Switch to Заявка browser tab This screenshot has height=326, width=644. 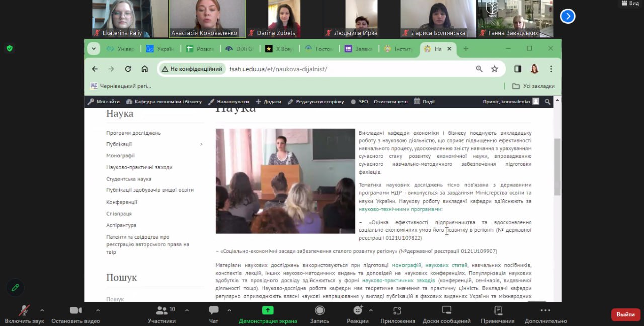click(x=359, y=49)
